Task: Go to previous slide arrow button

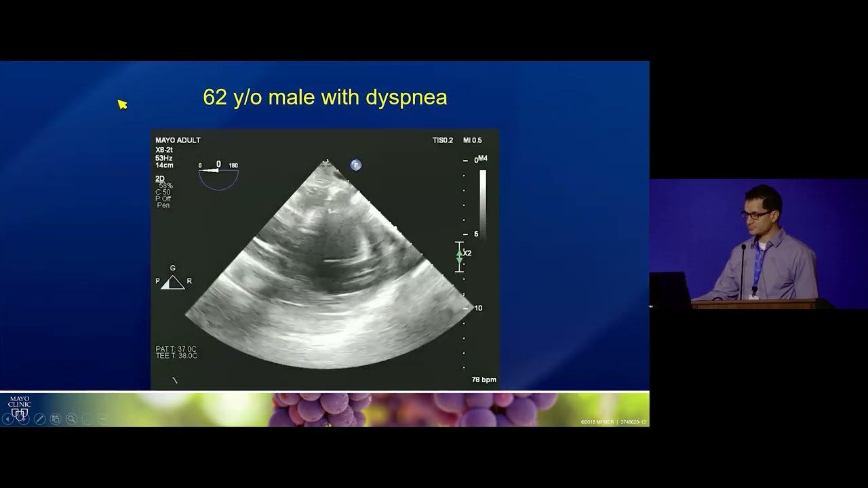Action: [x=7, y=420]
